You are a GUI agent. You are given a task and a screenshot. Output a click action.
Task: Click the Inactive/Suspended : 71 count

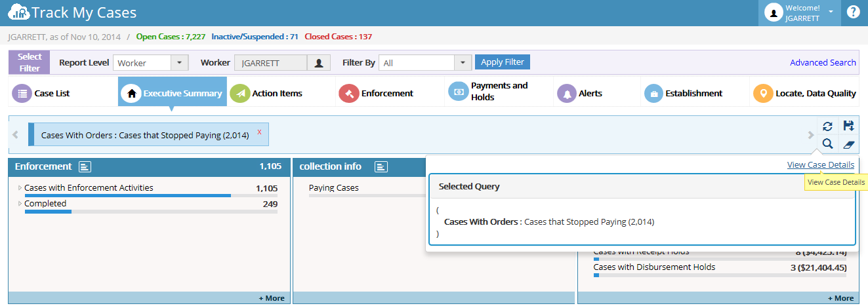point(255,37)
